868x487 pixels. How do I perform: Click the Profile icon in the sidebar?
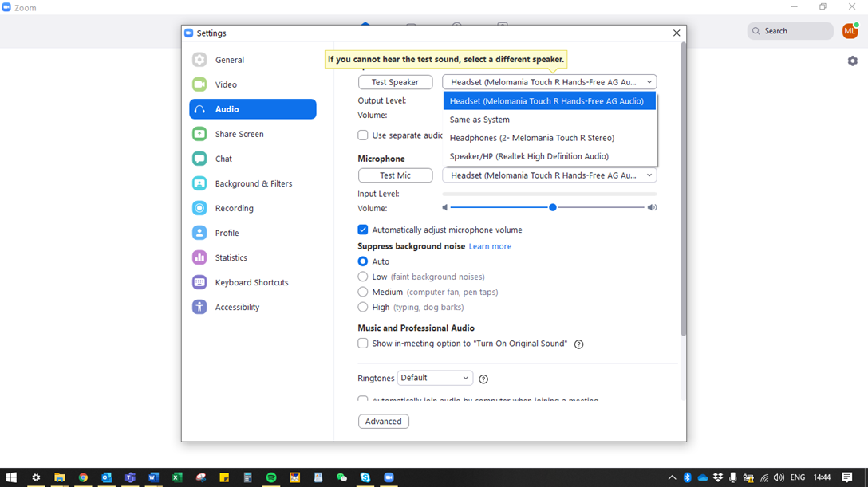pyautogui.click(x=199, y=233)
